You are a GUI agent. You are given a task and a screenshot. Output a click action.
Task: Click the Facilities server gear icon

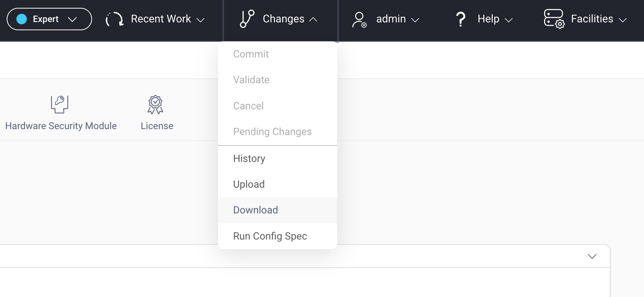click(554, 19)
